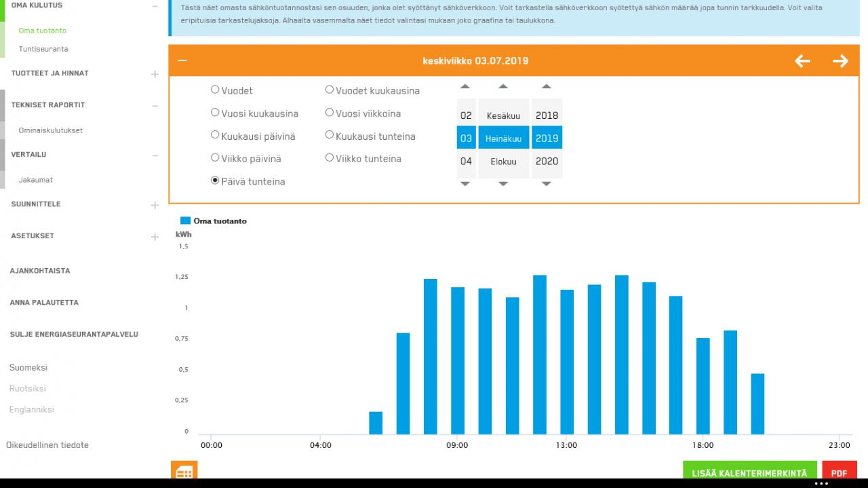The width and height of the screenshot is (868, 488).
Task: Expand the Suunnittele section
Action: 155,205
